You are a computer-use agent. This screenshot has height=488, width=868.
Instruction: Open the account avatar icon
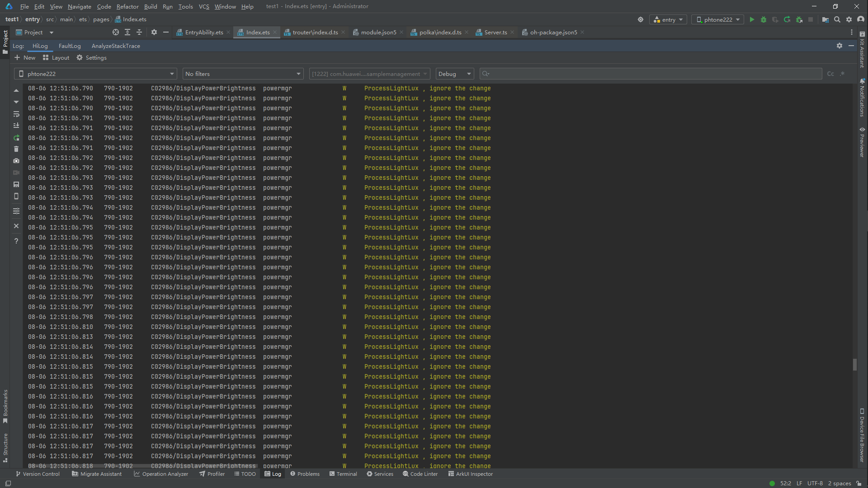point(861,19)
